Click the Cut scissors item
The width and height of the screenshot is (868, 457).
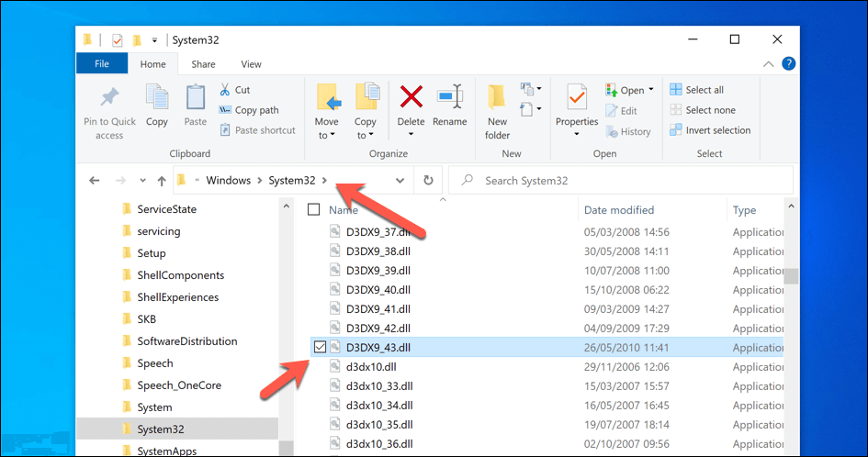pos(235,90)
